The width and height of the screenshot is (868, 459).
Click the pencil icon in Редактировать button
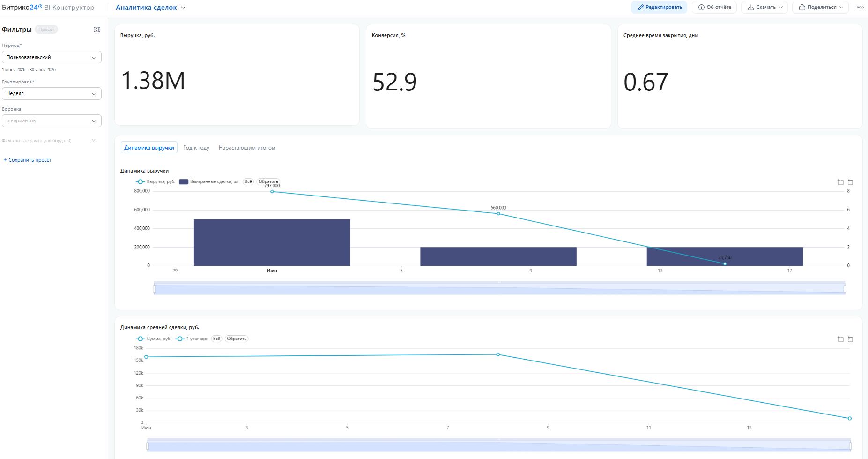[x=640, y=8]
